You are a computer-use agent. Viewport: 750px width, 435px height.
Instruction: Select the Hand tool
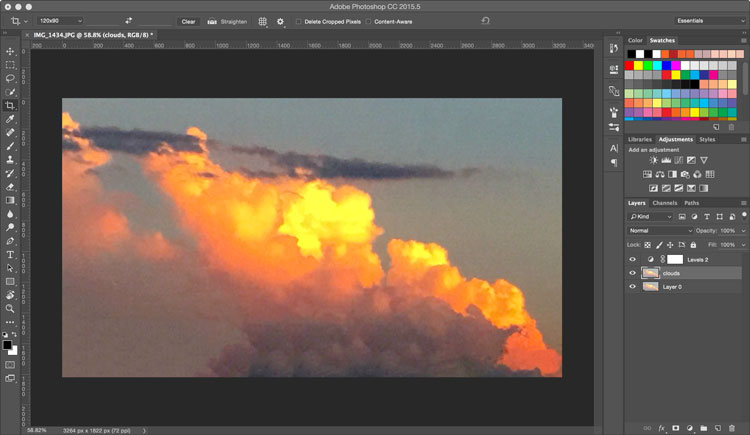[x=10, y=295]
